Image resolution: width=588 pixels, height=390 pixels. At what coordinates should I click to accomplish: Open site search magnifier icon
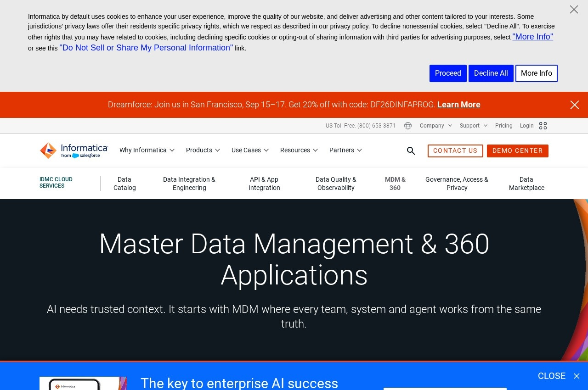point(411,151)
